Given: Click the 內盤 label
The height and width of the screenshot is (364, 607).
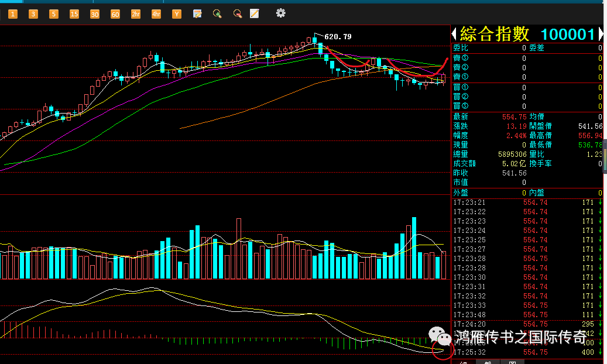Looking at the screenshot, I should point(537,193).
